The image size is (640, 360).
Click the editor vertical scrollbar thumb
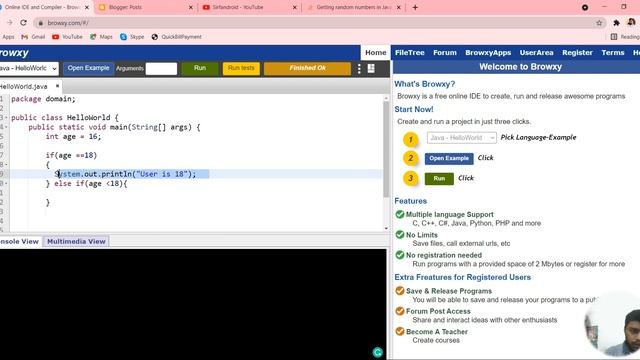(386, 149)
